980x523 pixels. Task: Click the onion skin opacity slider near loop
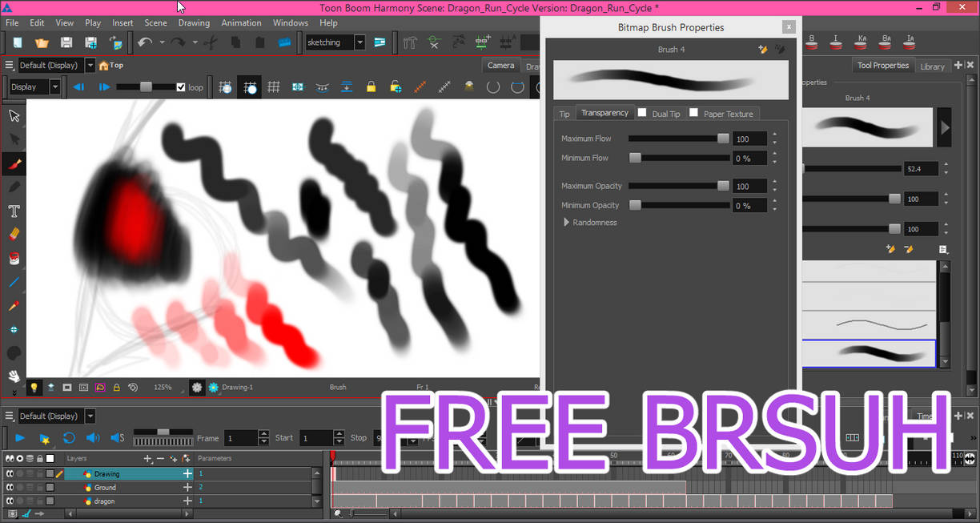(x=145, y=86)
